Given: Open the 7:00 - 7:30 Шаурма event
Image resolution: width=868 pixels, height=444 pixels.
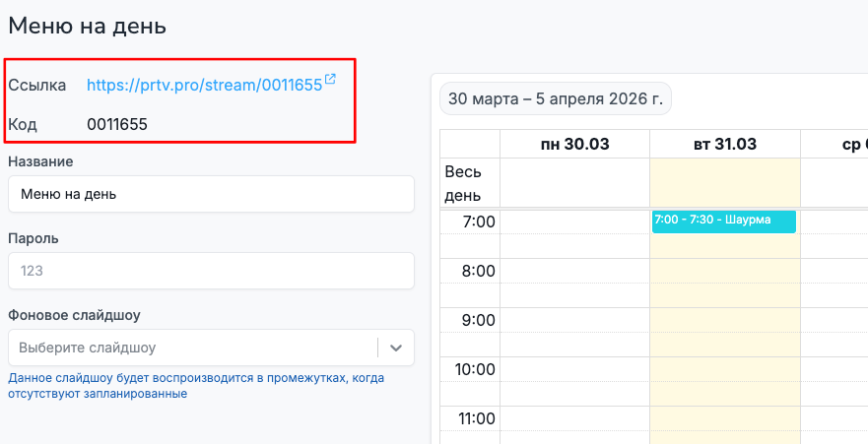Looking at the screenshot, I should (x=723, y=221).
